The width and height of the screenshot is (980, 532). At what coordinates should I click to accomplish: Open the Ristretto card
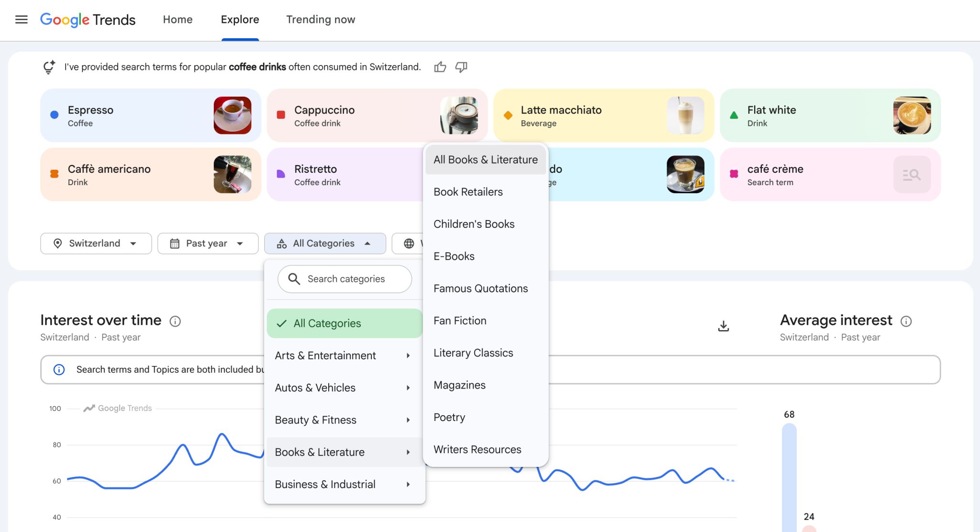click(x=345, y=175)
